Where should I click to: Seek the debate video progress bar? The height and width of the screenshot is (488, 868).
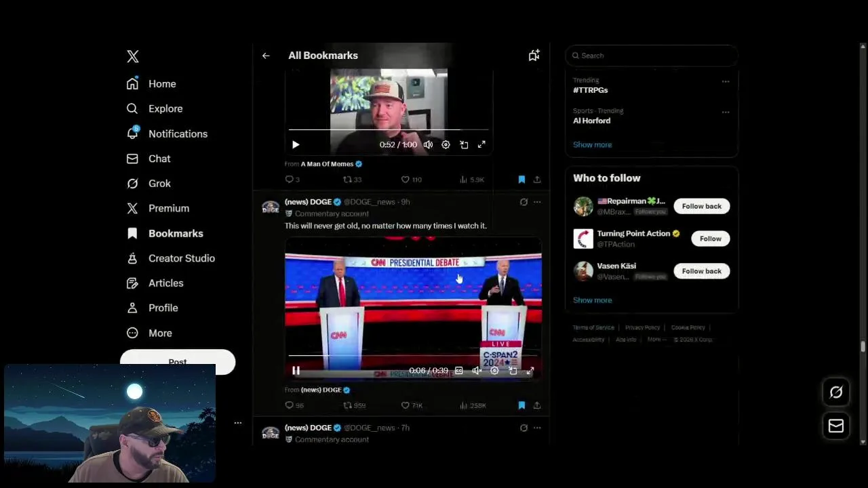click(x=413, y=355)
